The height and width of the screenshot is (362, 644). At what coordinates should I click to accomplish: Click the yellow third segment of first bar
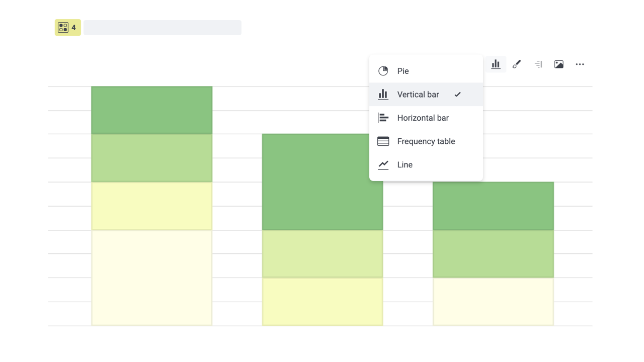pos(151,206)
